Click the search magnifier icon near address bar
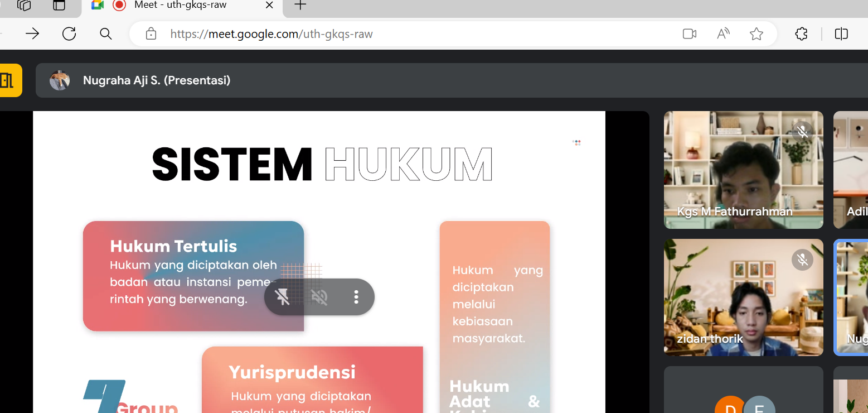The height and width of the screenshot is (413, 868). [x=106, y=34]
